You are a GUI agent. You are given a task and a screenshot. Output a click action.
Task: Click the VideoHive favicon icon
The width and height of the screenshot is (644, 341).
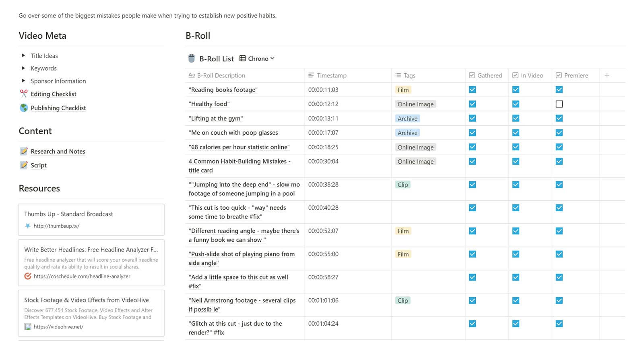click(x=28, y=326)
